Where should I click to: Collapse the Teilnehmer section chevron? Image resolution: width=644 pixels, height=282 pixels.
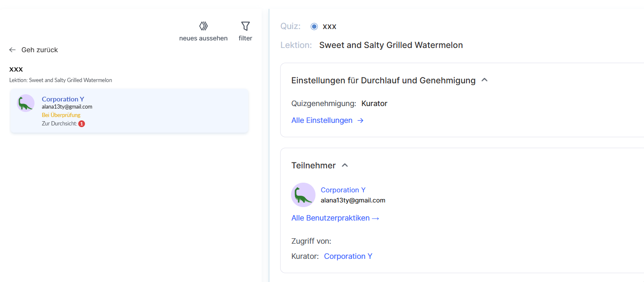coord(345,165)
